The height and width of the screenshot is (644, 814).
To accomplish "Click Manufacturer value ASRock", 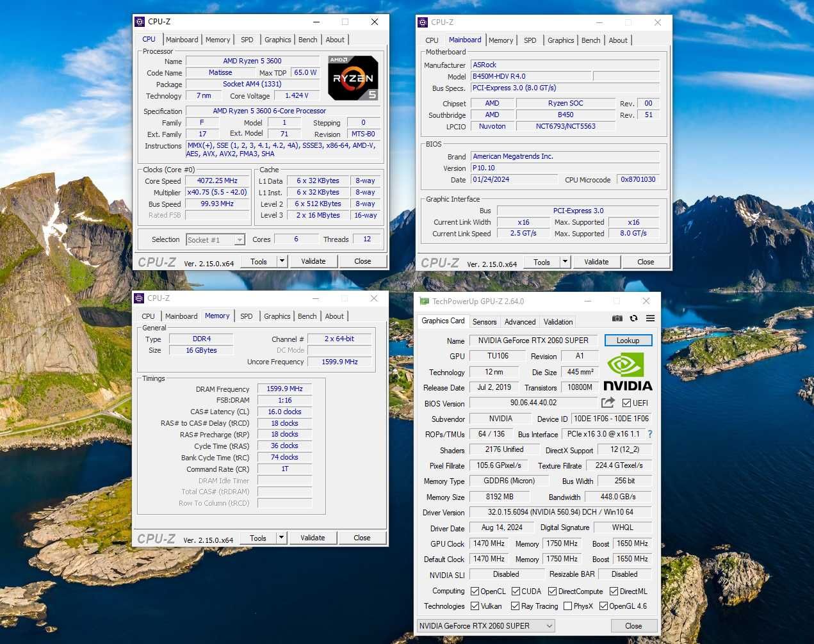I will [565, 65].
